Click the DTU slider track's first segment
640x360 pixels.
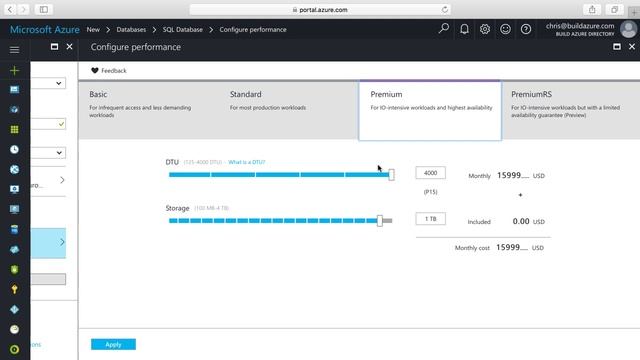189,175
